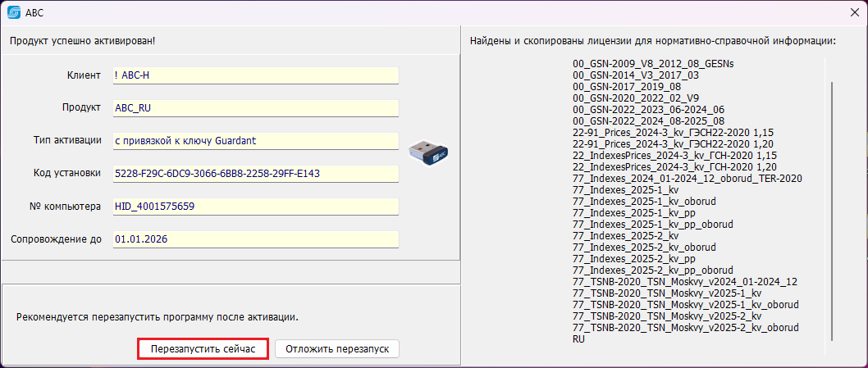The image size is (868, 368).
Task: Click the Продукт успешно активирован message
Action: tap(83, 41)
